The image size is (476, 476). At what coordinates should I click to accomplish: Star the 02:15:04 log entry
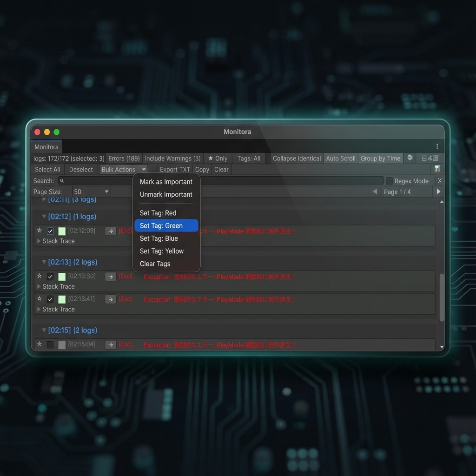coord(40,344)
